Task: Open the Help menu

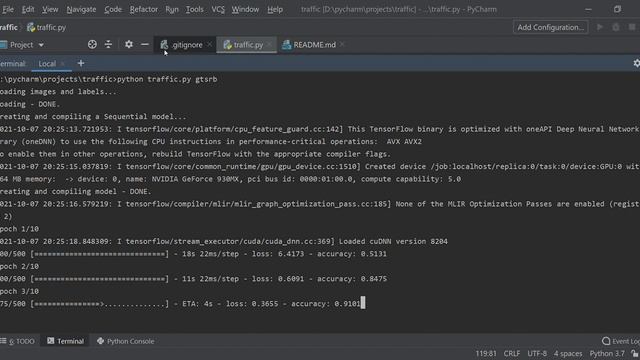Action: click(275, 9)
